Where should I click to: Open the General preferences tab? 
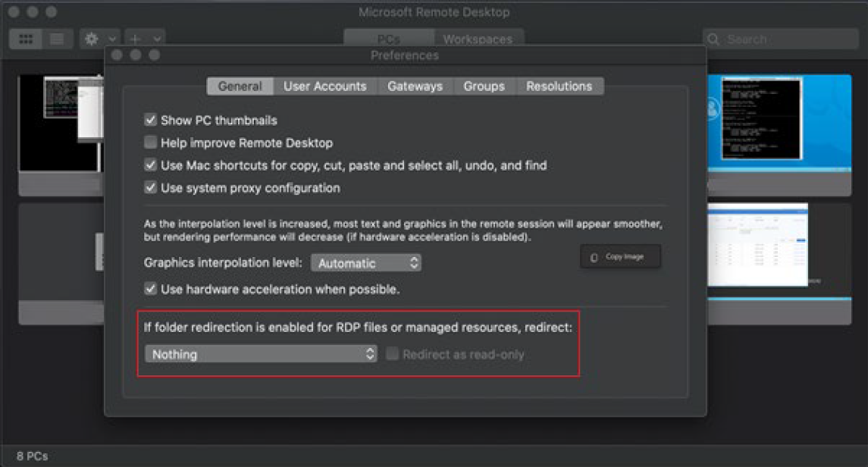click(240, 86)
